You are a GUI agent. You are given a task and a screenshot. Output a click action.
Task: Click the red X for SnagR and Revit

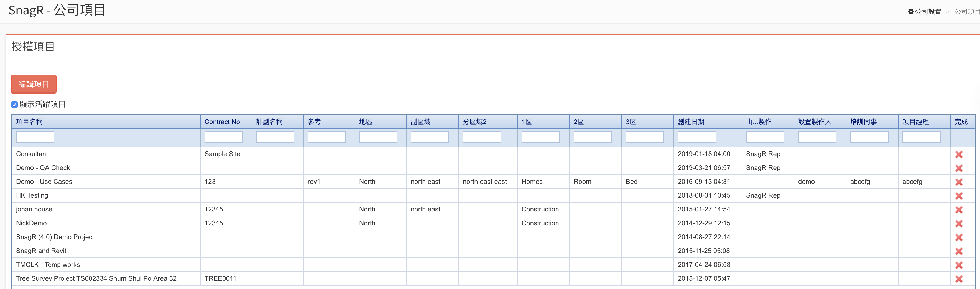tap(959, 251)
